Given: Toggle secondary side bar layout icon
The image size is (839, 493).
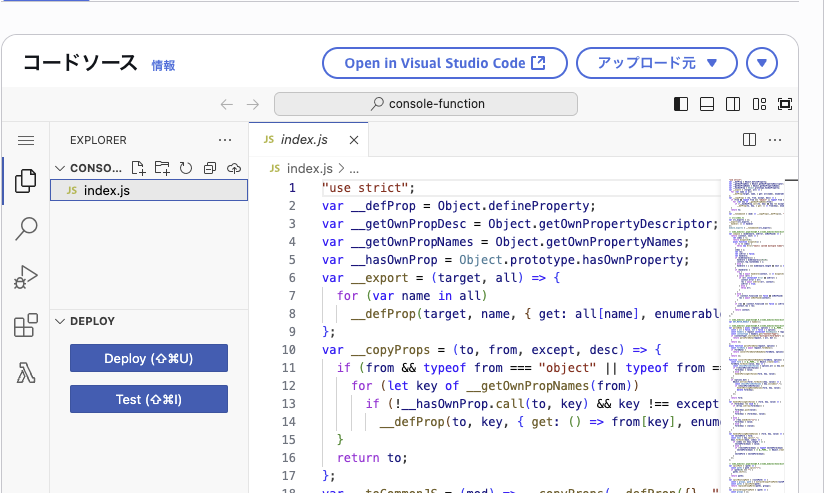Looking at the screenshot, I should [x=733, y=104].
